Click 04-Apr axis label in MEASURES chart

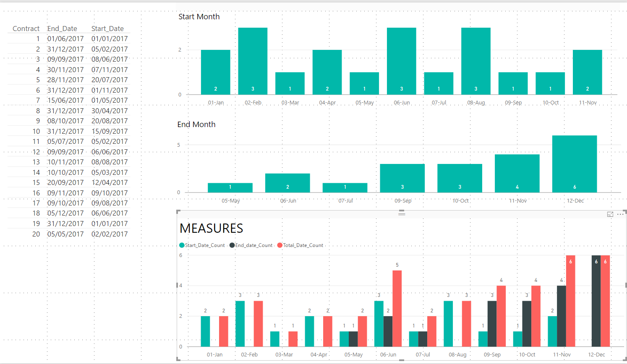[319, 355]
